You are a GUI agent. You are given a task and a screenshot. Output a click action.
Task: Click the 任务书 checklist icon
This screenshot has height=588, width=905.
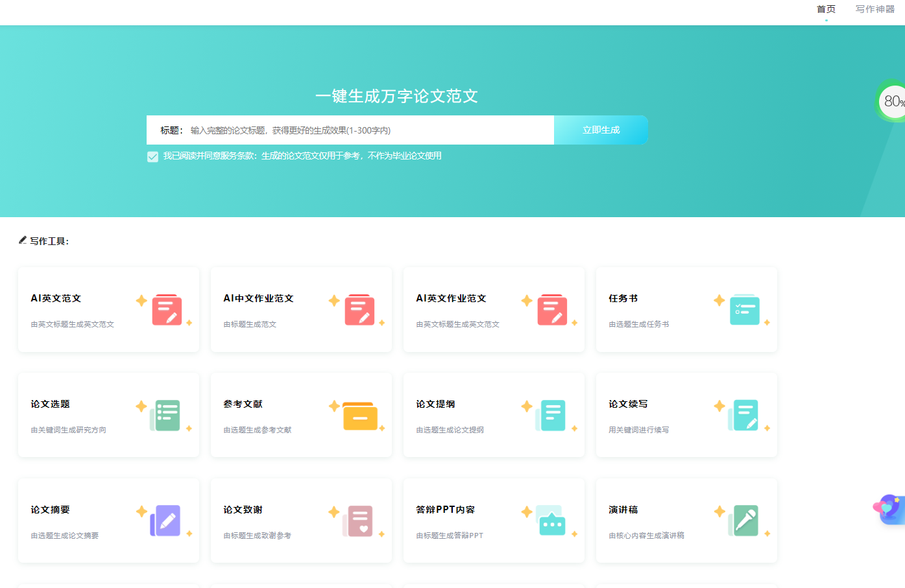click(745, 310)
